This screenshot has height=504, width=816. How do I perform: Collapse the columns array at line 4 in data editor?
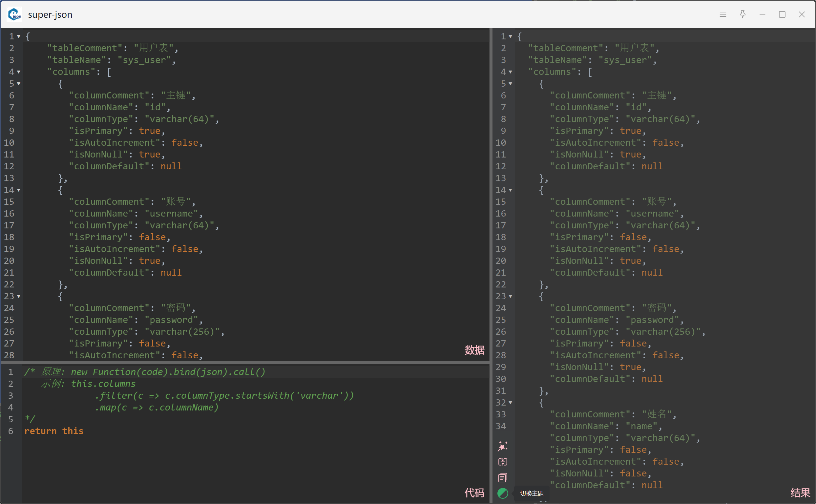[19, 72]
